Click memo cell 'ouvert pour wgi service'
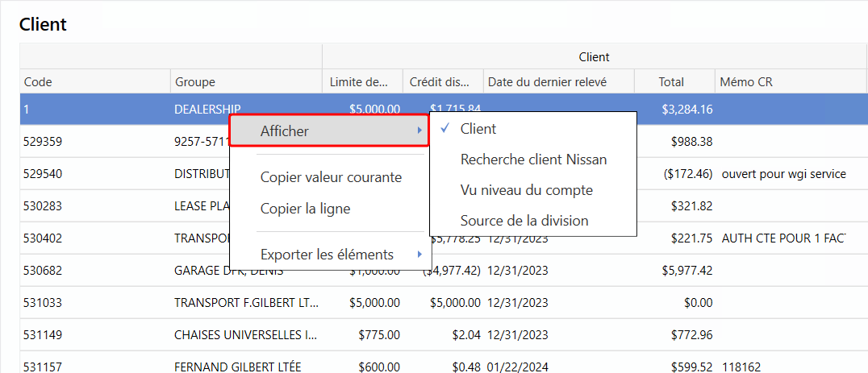 783,174
